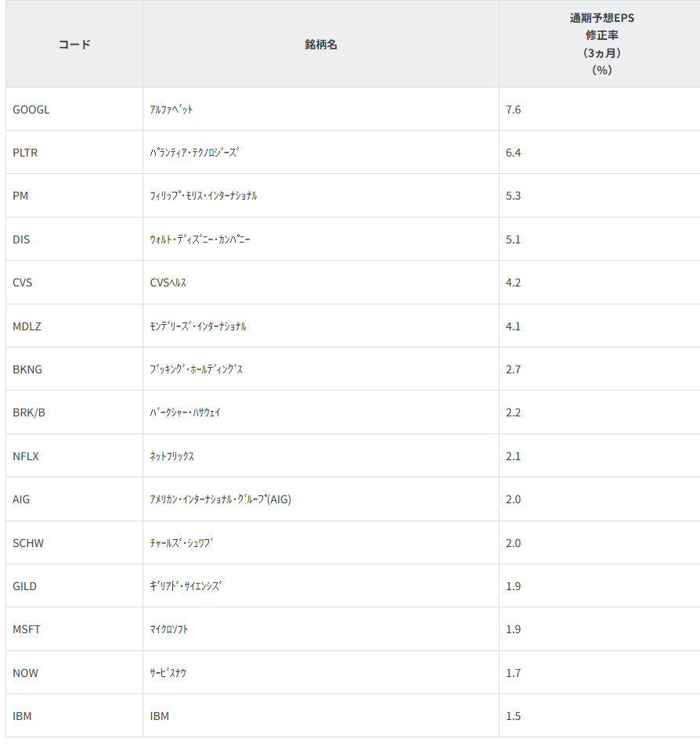Click the IBM company name cell

click(160, 716)
